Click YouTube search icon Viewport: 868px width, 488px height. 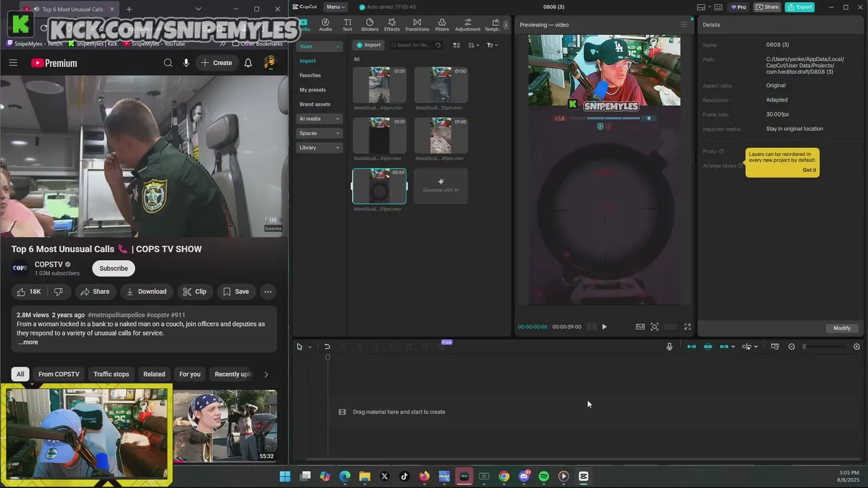pyautogui.click(x=167, y=63)
